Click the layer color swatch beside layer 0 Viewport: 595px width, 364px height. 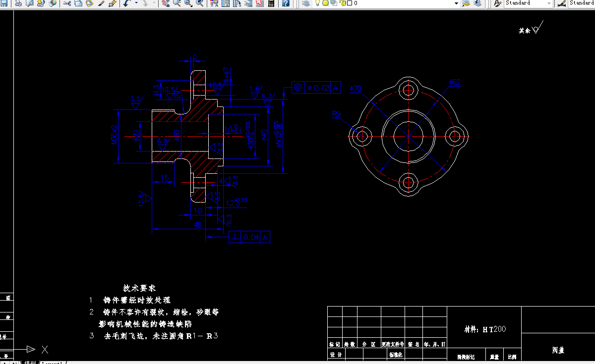point(349,3)
